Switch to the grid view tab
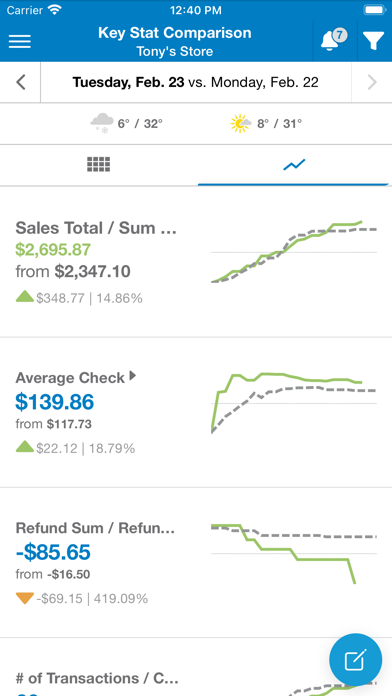The width and height of the screenshot is (392, 696). tap(98, 165)
